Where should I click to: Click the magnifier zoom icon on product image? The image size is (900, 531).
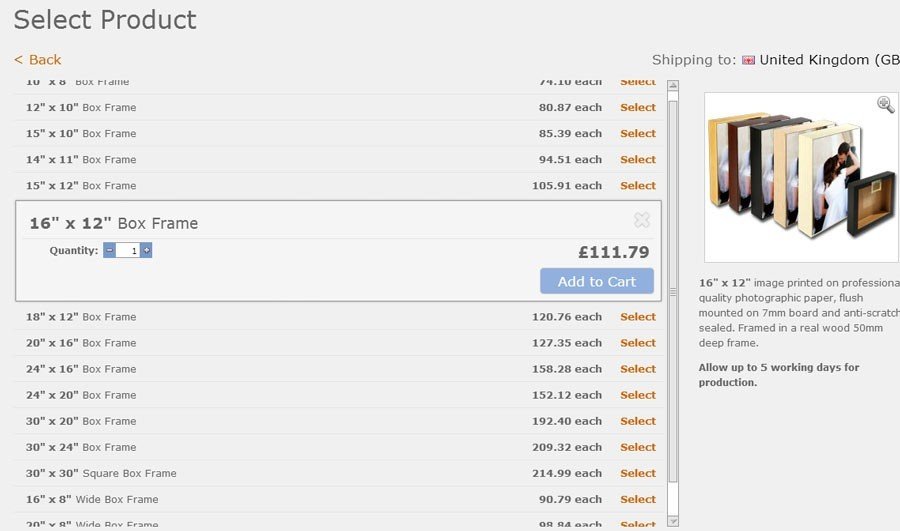(x=886, y=104)
